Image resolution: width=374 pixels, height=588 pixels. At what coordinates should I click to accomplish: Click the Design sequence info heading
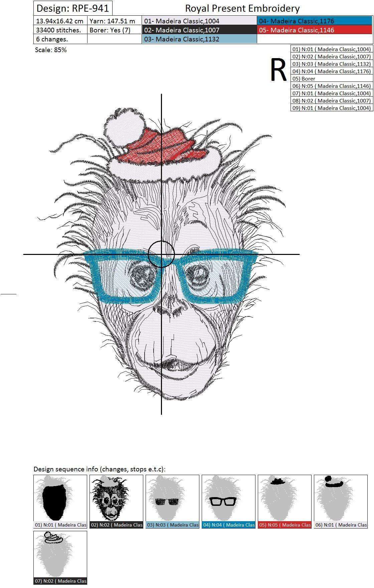point(100,469)
